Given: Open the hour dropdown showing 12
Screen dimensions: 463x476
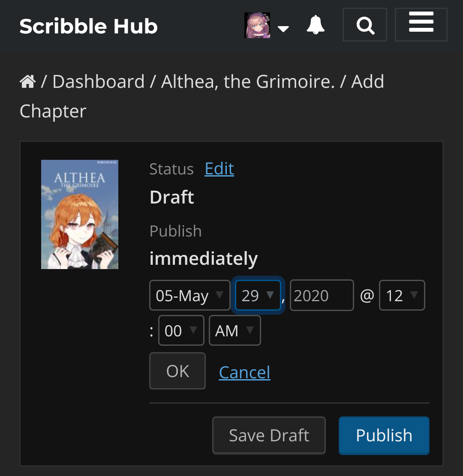Looking at the screenshot, I should [x=401, y=295].
